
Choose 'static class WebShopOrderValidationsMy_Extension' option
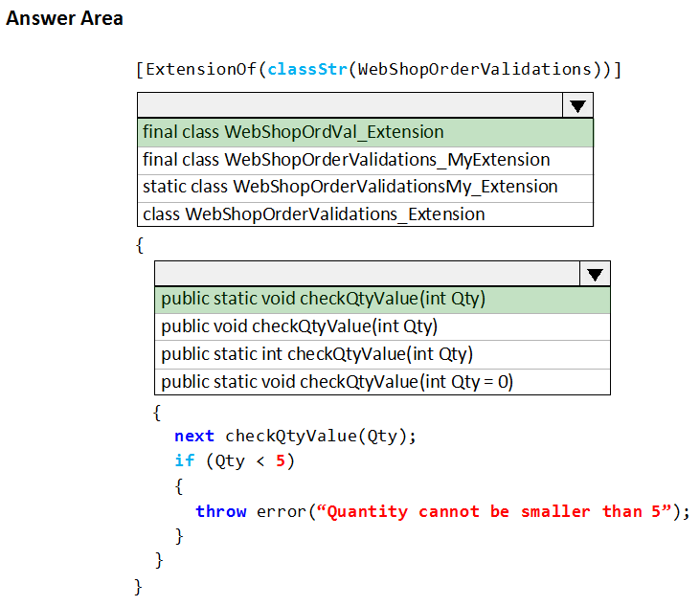click(x=365, y=188)
